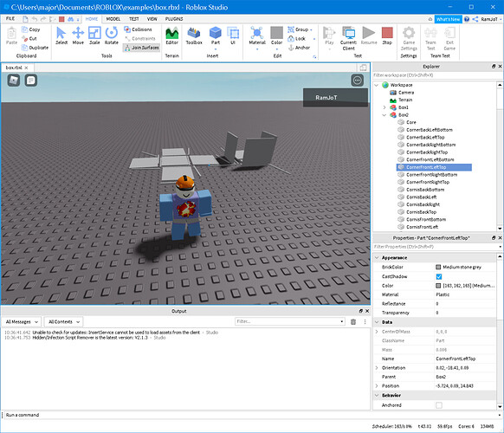Click Cut in the Clipboard group
The width and height of the screenshot is (504, 433).
[29, 39]
